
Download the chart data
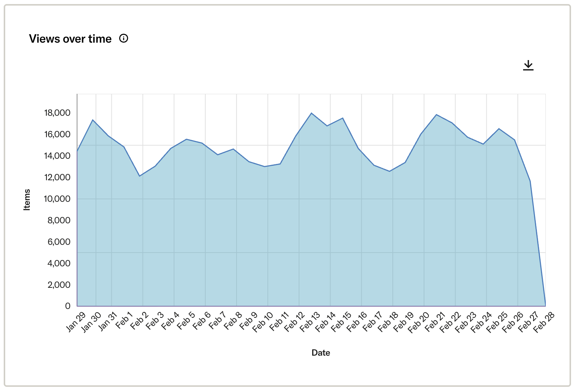coord(528,65)
